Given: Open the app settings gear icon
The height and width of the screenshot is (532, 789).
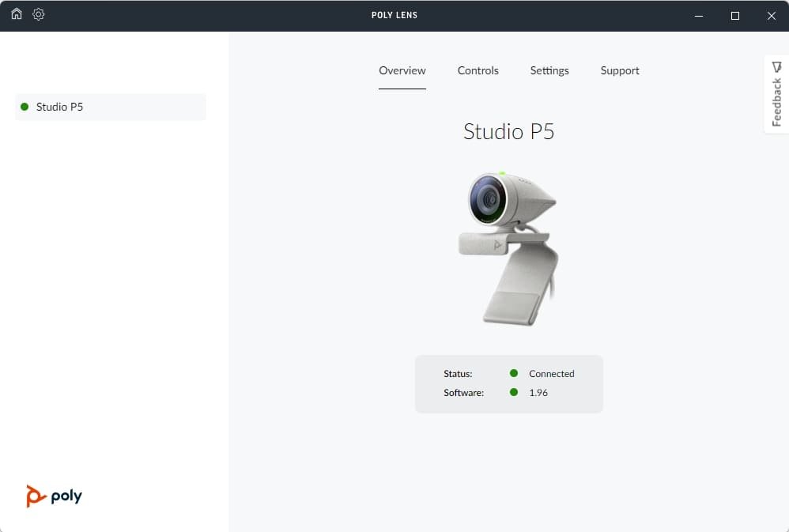Looking at the screenshot, I should tap(39, 14).
